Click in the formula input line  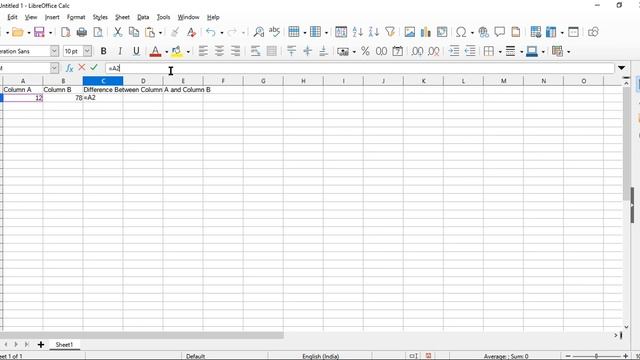tap(359, 68)
